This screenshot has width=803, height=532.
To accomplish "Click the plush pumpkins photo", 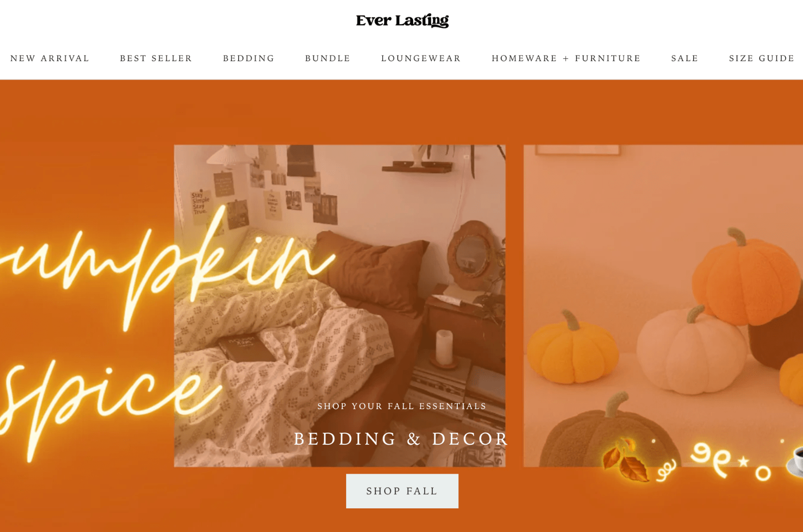I will [x=663, y=306].
